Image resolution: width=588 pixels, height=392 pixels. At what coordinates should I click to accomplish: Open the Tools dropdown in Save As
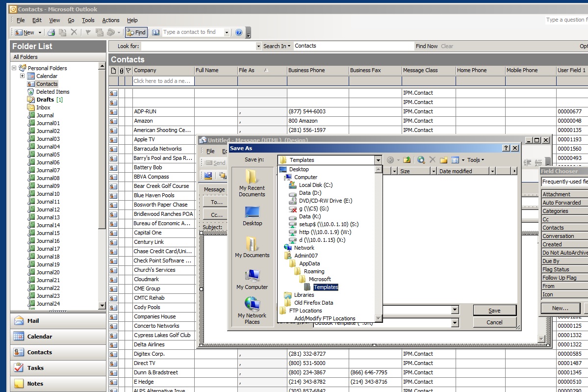coord(476,160)
